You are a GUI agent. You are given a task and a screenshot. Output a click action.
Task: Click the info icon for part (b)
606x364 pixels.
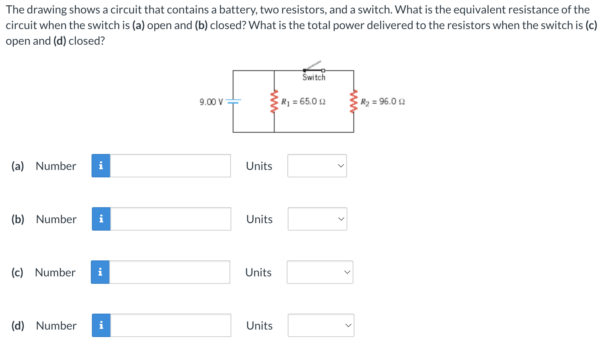coord(101,219)
